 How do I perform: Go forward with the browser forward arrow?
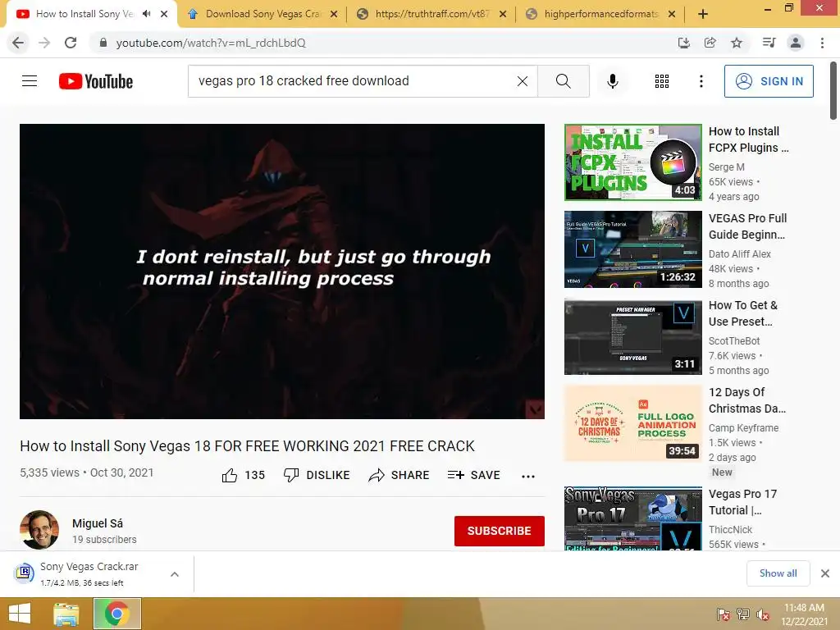44,43
